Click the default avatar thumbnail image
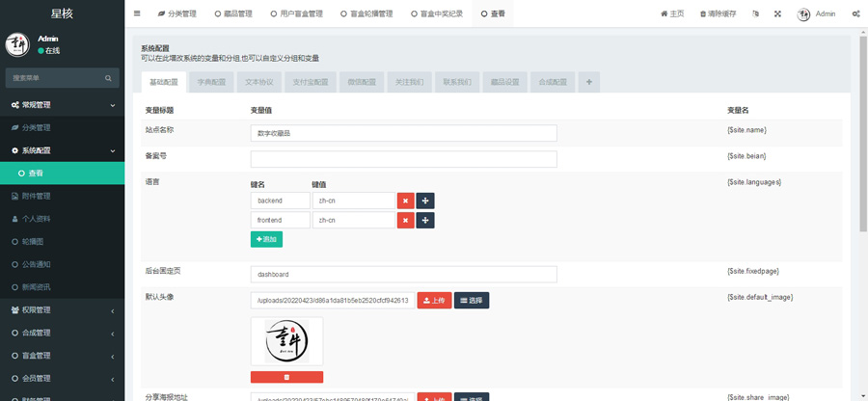Viewport: 868px width, 401px height. click(286, 341)
